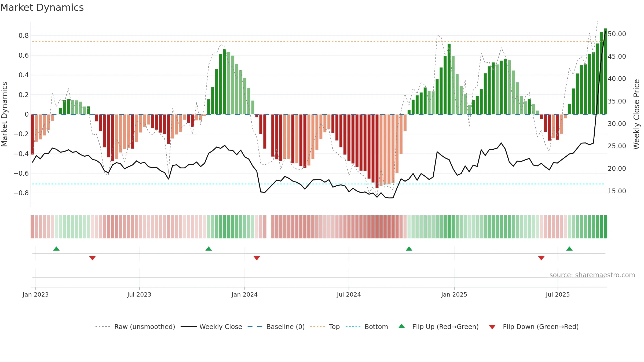Image resolution: width=644 pixels, height=362 pixels.
Task: Click the Flip Up marker before Jan 2025
Action: coord(409,249)
